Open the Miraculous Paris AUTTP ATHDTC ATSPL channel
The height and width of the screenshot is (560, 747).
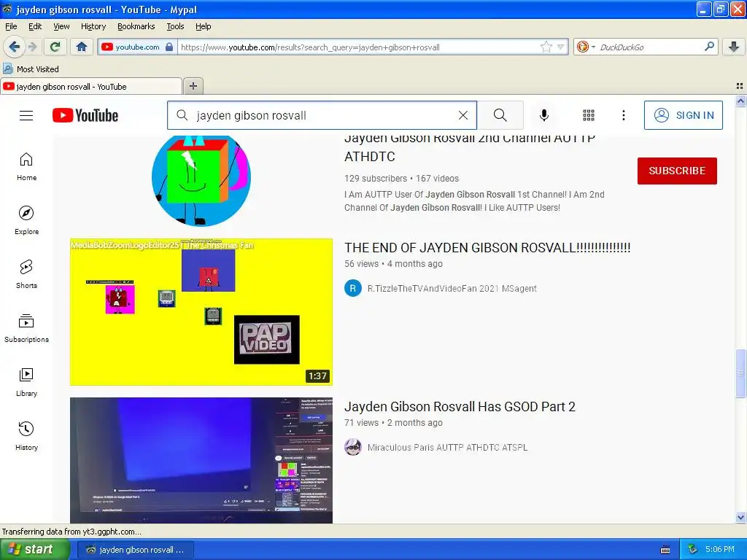click(x=447, y=448)
